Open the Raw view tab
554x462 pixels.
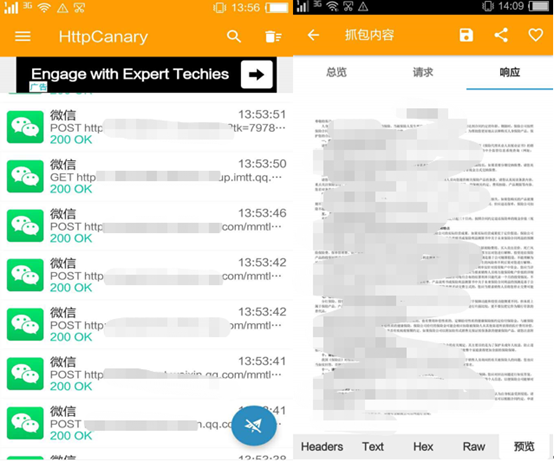[x=474, y=446]
